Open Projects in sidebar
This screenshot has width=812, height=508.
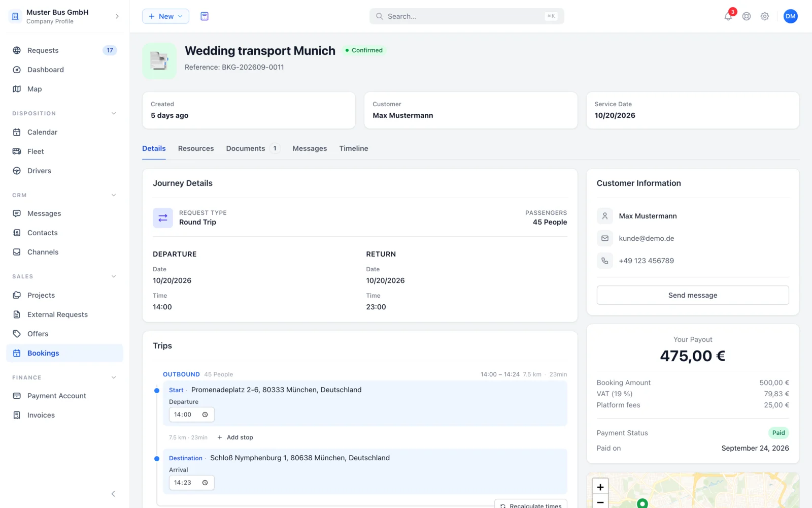tap(64, 295)
